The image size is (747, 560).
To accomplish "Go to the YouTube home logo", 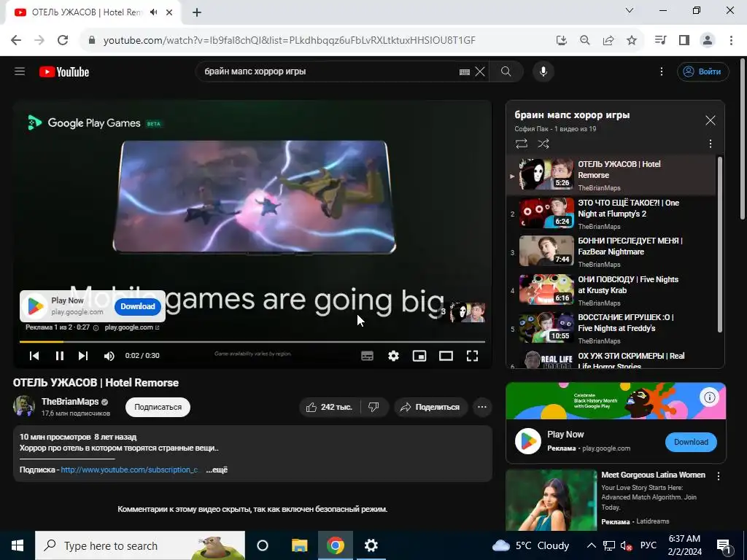I will click(64, 72).
